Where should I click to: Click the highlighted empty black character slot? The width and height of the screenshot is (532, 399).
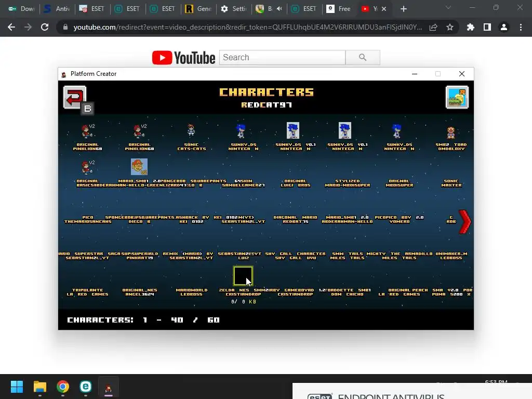[243, 276]
